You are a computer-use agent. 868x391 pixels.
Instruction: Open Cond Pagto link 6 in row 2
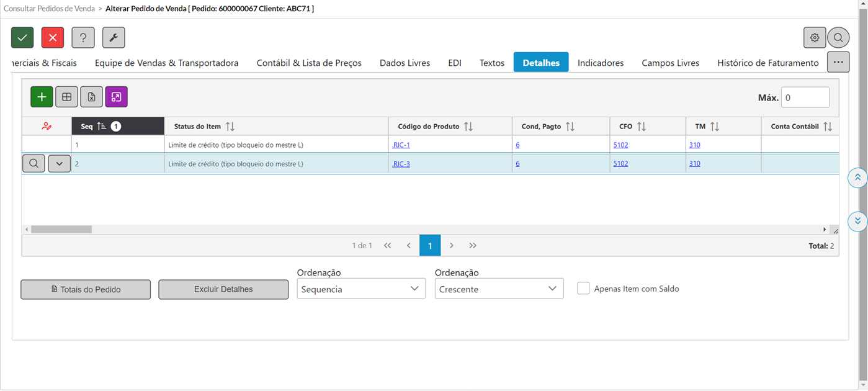[x=517, y=164]
